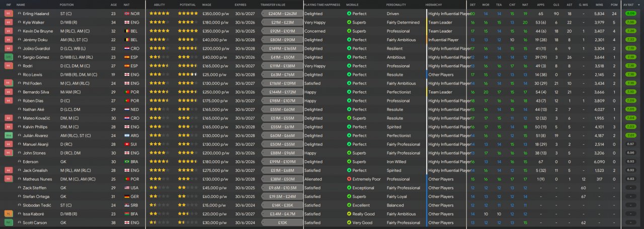Sort by the AGE column header
644x229 pixels.
tap(114, 5)
